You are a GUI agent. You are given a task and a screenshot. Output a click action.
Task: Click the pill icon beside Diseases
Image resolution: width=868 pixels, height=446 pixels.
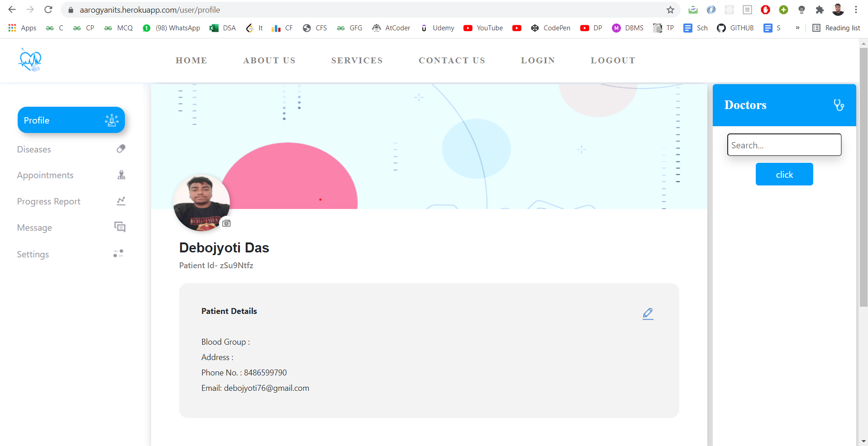[x=121, y=149]
